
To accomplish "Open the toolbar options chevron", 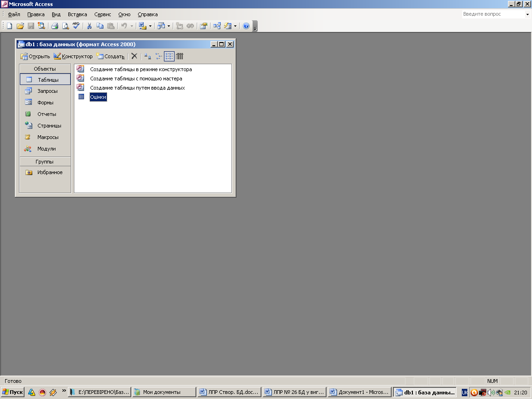I will (x=255, y=26).
